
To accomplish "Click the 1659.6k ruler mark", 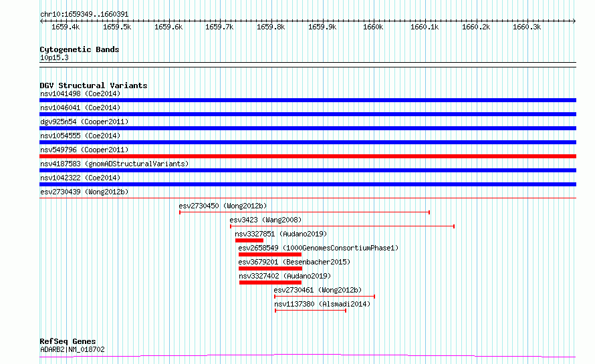I will point(168,27).
